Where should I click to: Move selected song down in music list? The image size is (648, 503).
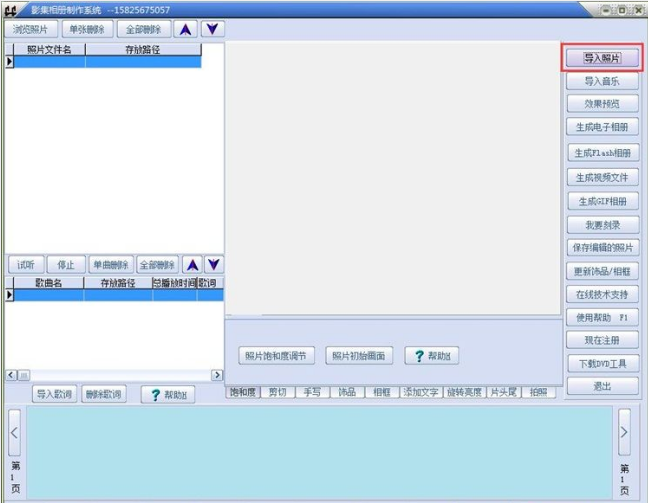(x=214, y=265)
